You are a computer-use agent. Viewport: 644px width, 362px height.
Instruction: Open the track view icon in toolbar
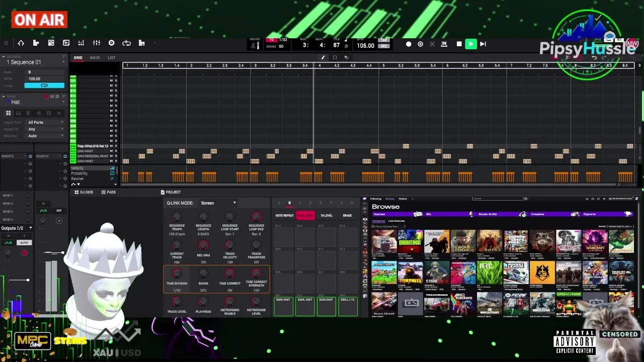[x=36, y=43]
